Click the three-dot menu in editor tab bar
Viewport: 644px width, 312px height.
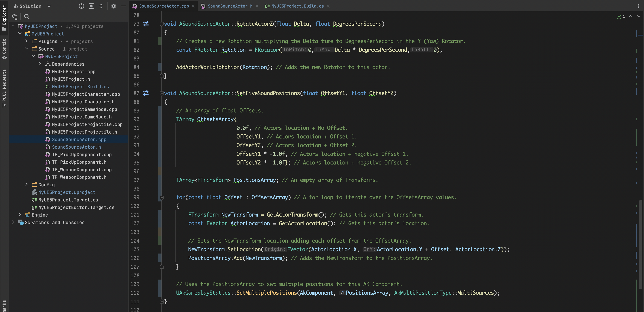[x=639, y=6]
